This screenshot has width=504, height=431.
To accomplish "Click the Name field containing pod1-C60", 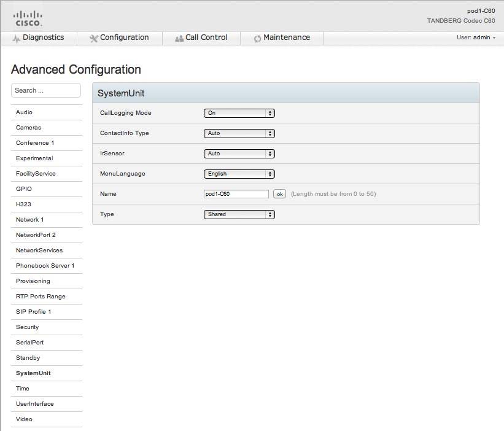I will tap(236, 194).
